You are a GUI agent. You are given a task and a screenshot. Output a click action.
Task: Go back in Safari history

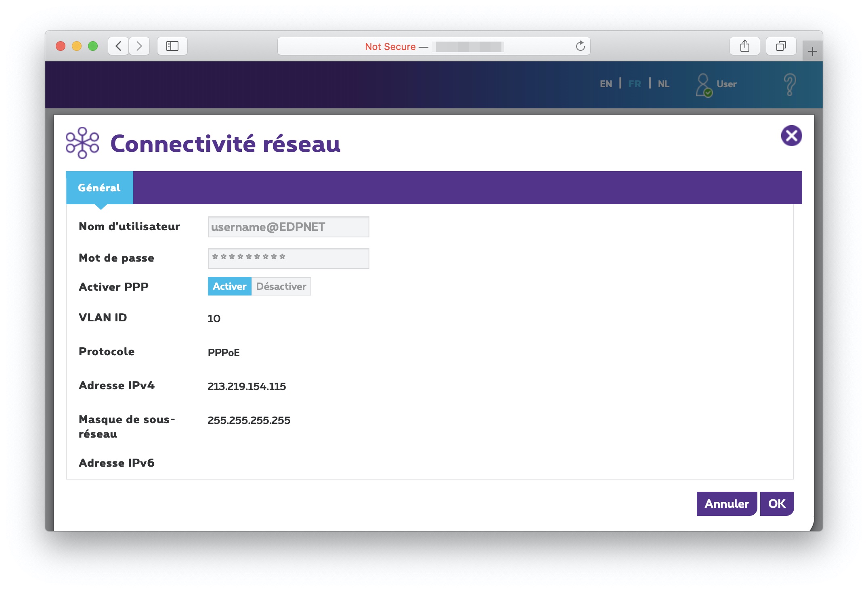pyautogui.click(x=118, y=46)
